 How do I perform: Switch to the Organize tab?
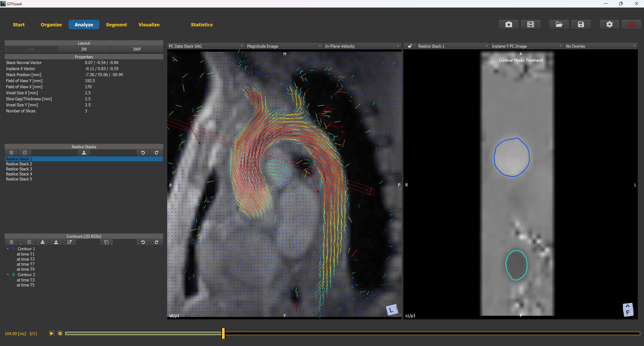pos(51,25)
